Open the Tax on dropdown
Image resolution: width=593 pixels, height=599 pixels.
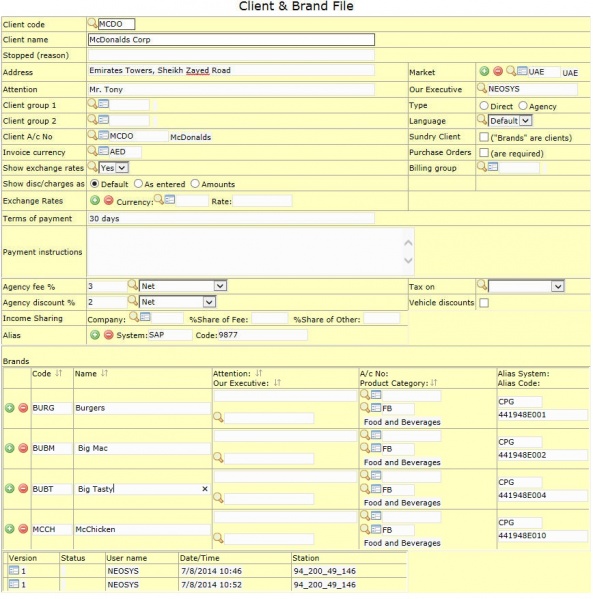(x=526, y=286)
